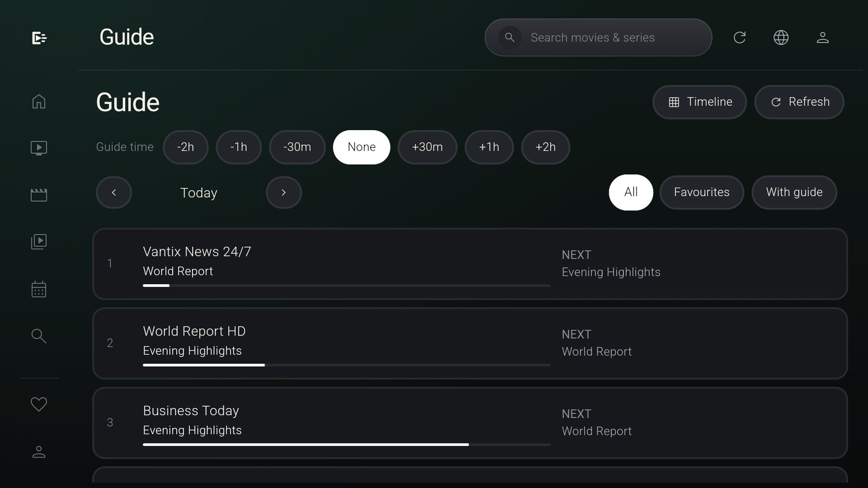Set guide time offset to -2h
Screen dimensions: 868x488
coord(186,147)
